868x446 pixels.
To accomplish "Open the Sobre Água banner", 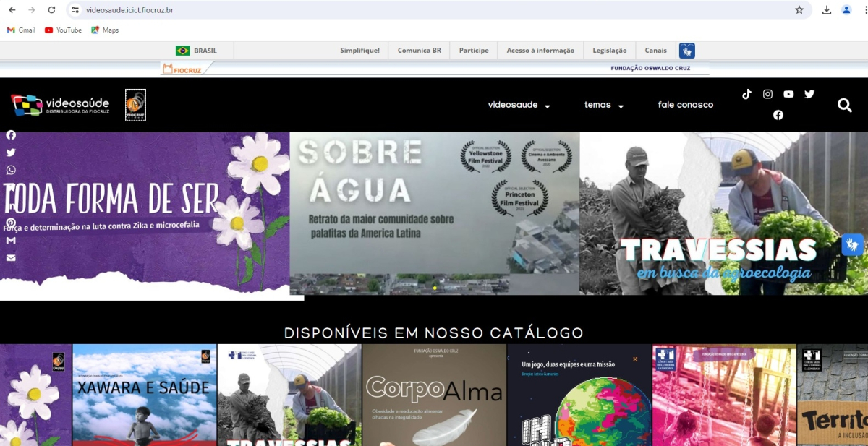I will point(435,213).
